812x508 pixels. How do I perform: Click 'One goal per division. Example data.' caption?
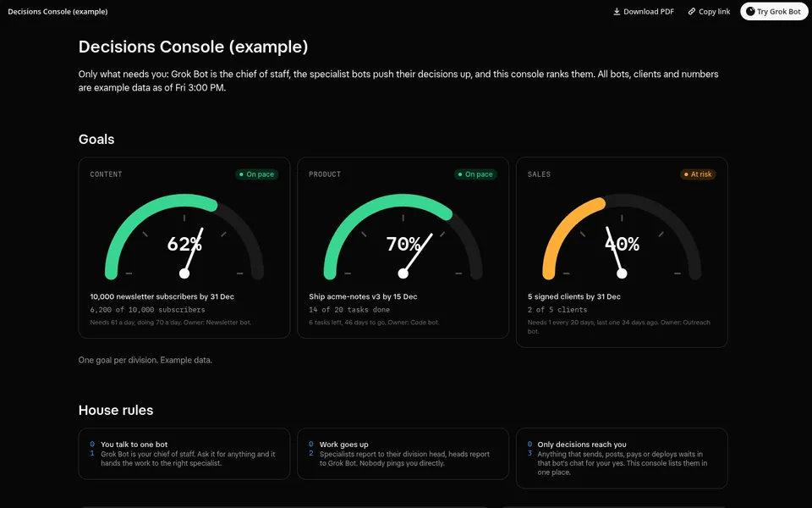145,360
